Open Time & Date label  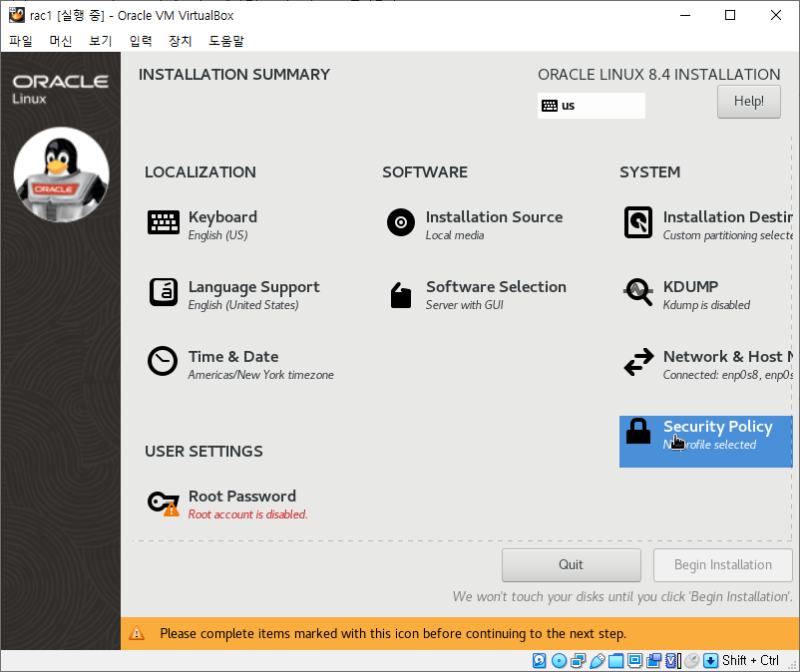tap(233, 357)
